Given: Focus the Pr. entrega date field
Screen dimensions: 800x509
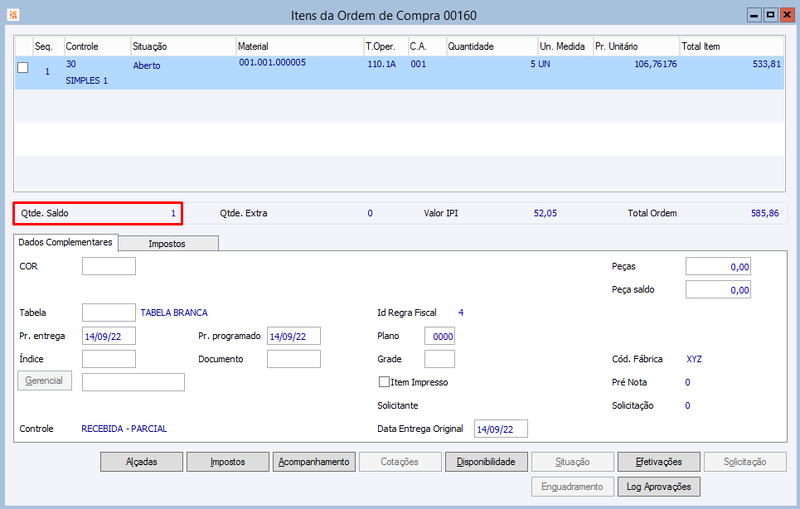Looking at the screenshot, I should pyautogui.click(x=109, y=336).
